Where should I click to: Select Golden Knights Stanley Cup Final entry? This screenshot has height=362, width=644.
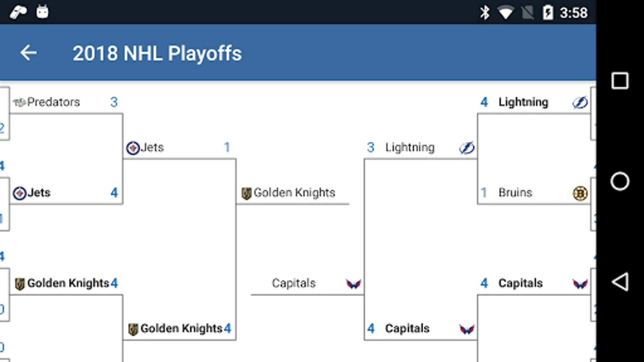tap(294, 193)
